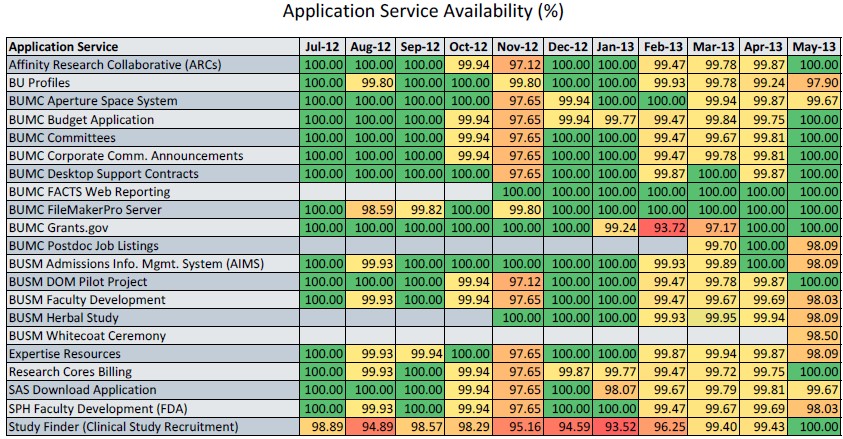Select the 'Application Service' column header
This screenshot has width=843, height=439.
[x=153, y=47]
